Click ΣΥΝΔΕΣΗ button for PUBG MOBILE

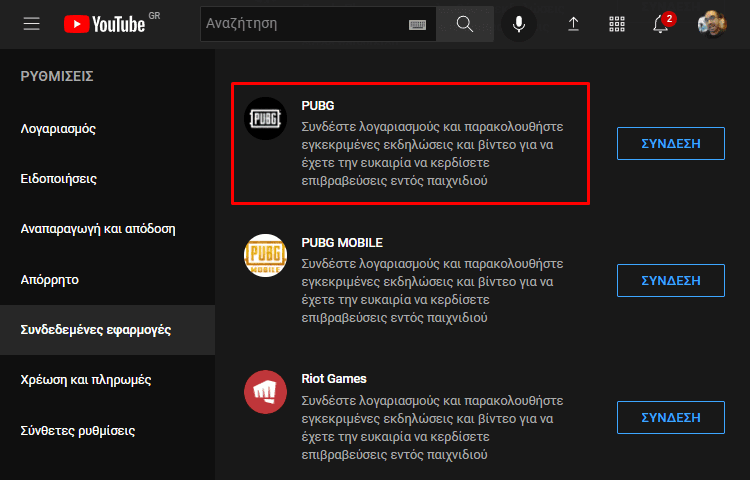tap(671, 281)
